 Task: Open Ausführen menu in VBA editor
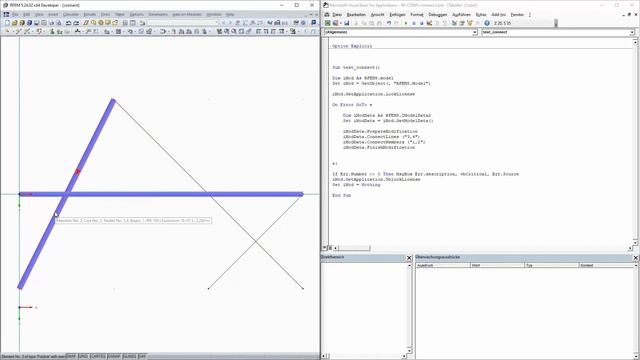(461, 15)
